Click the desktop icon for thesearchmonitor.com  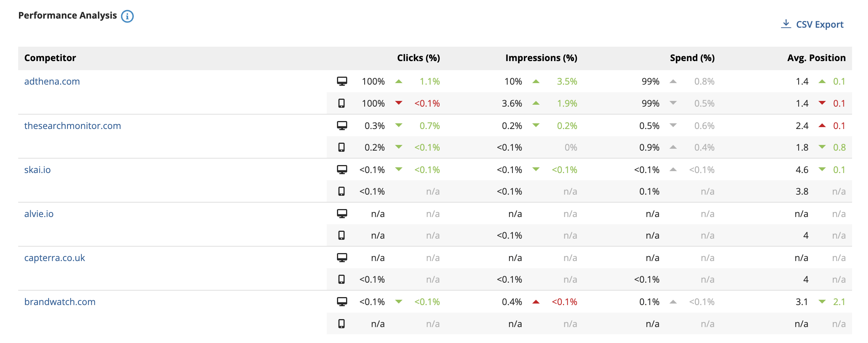[342, 126]
